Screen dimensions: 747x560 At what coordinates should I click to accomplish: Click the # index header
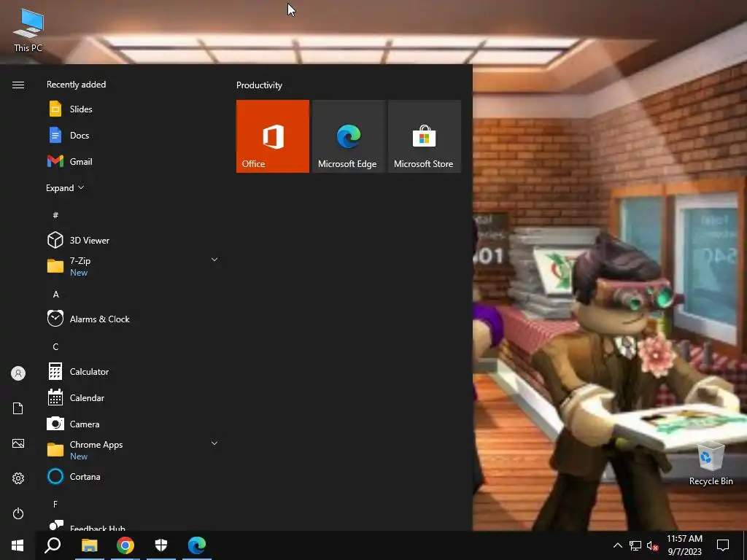coord(55,215)
